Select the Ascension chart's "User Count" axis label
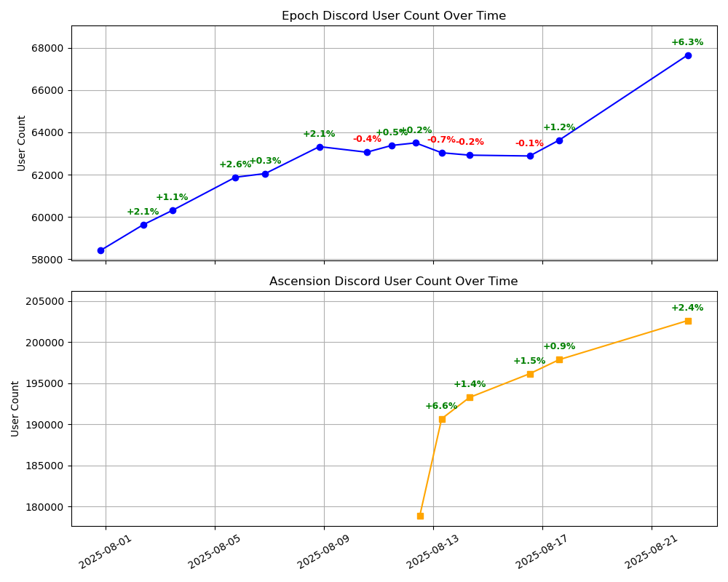This screenshot has width=728, height=582. point(15,409)
